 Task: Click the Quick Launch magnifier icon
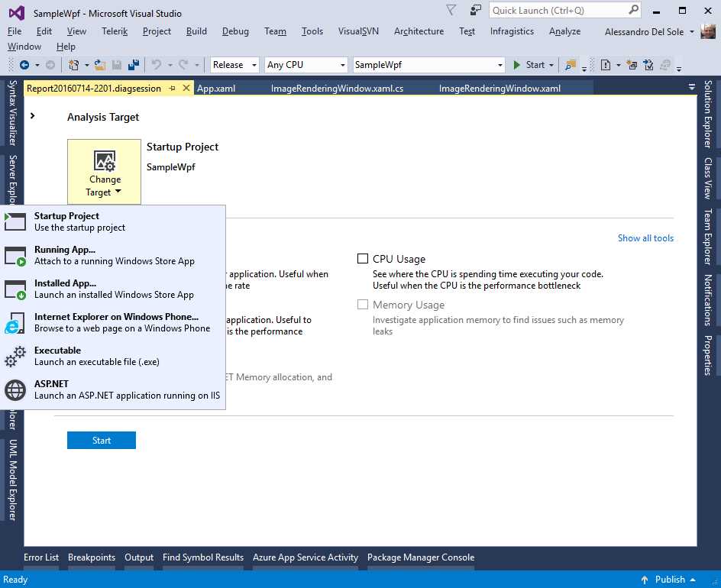[x=633, y=10]
